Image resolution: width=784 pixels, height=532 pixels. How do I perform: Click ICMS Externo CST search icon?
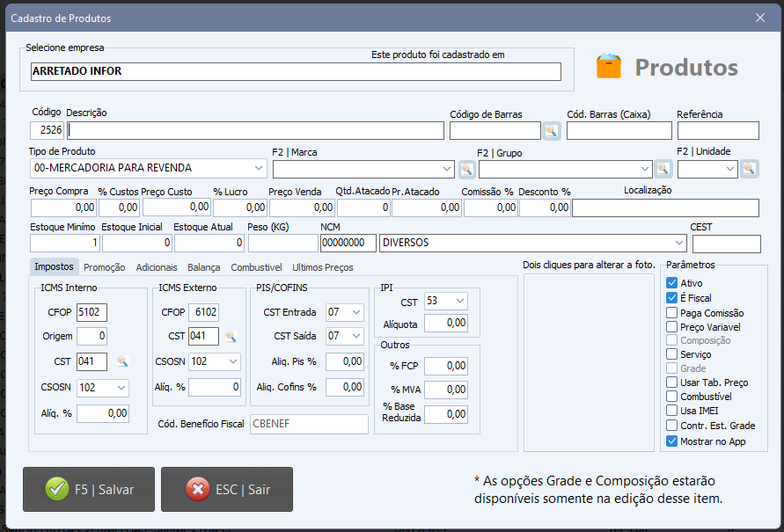tap(231, 336)
